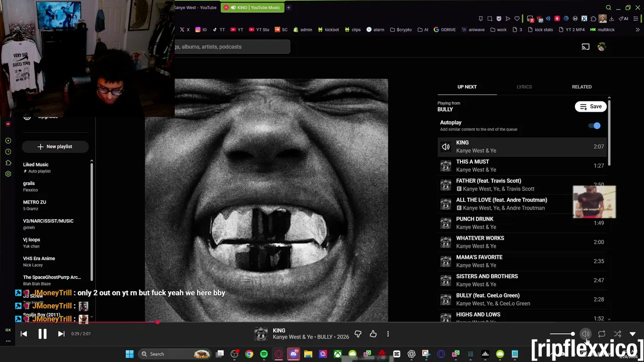Open the V3/NARCISSIST/MUSIC playlist
644x362 pixels.
click(x=55, y=224)
